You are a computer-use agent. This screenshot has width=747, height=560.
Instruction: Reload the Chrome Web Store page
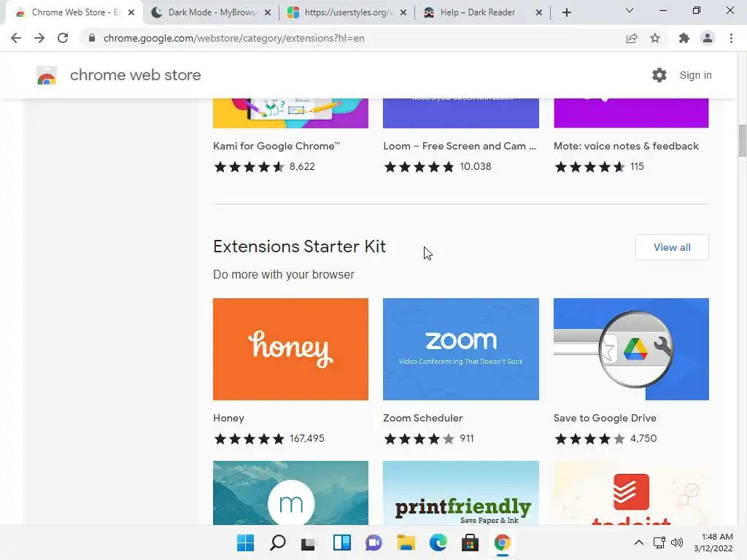click(63, 38)
